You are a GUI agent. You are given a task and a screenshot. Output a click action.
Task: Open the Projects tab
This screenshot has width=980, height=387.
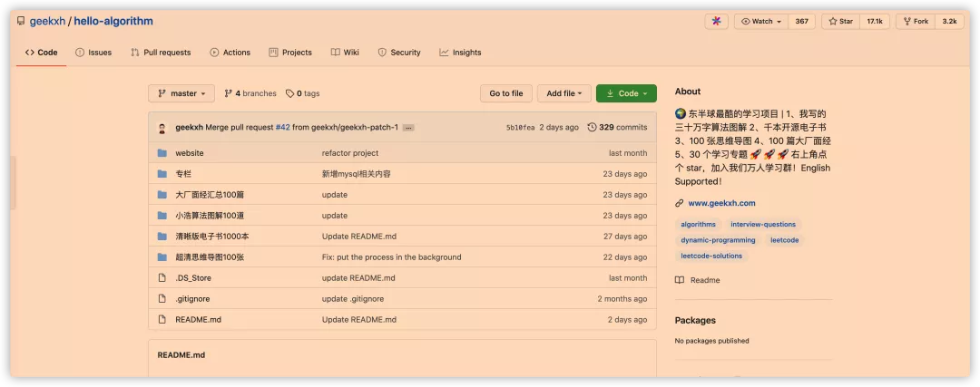pos(290,53)
